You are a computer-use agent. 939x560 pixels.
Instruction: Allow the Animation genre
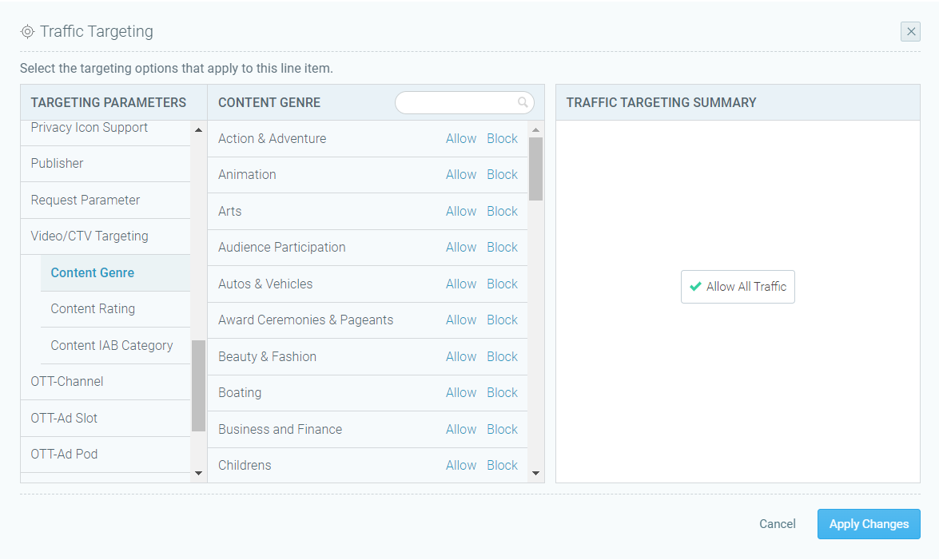click(x=461, y=175)
